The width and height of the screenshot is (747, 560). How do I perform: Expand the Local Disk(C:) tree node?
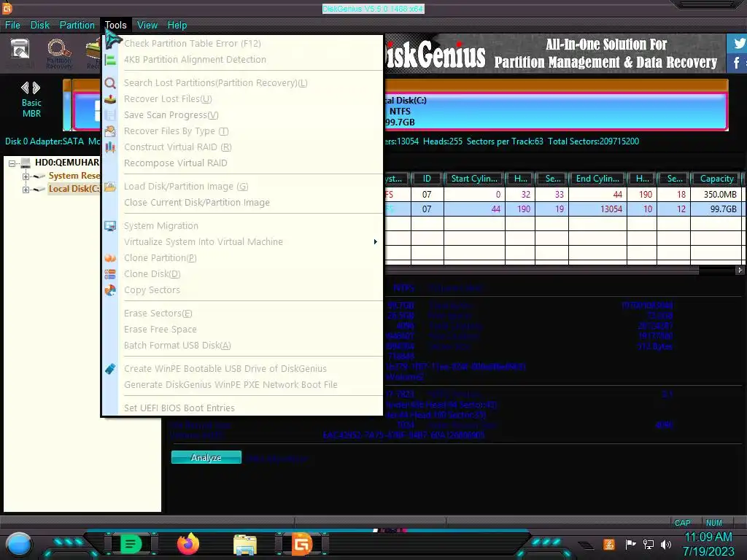coord(26,190)
